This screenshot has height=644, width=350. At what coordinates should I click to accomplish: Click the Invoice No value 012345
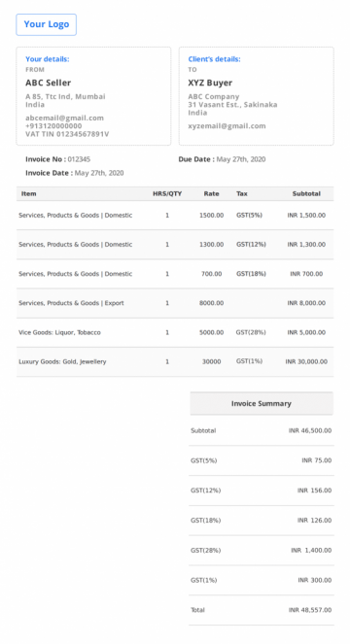click(x=79, y=159)
